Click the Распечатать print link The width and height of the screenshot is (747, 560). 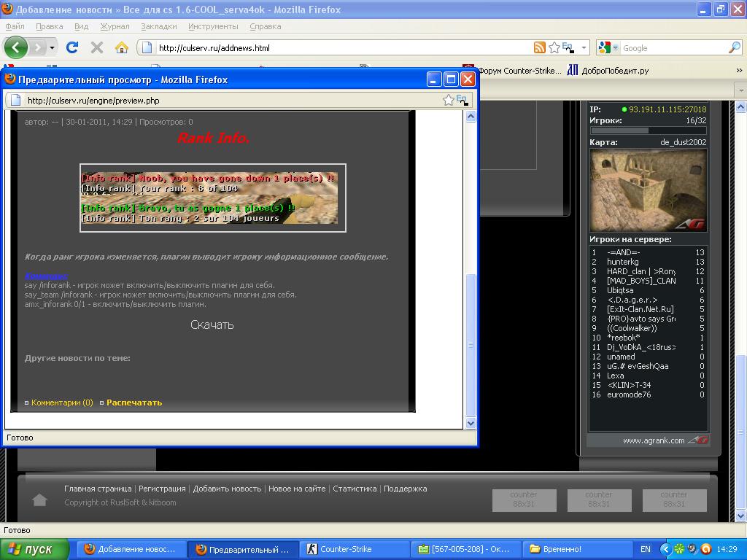[x=134, y=402]
